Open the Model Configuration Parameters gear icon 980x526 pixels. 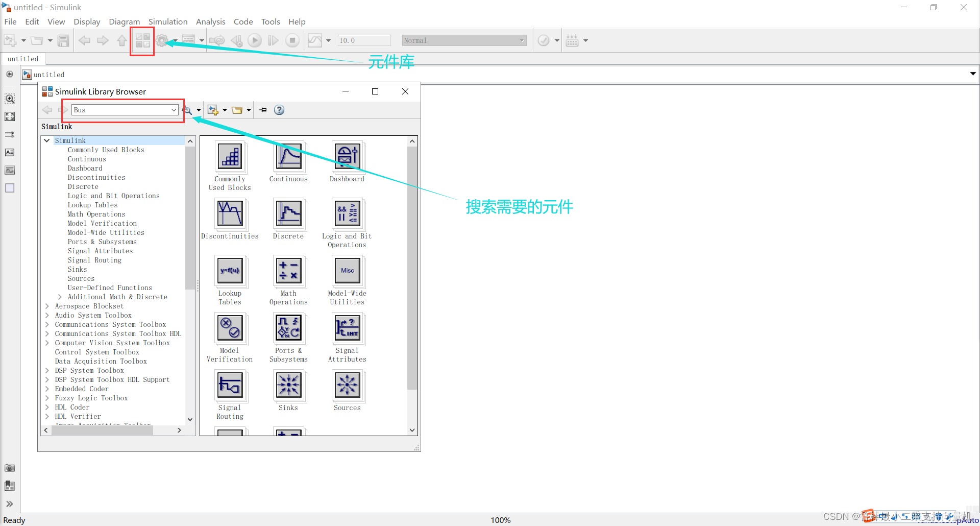click(161, 40)
